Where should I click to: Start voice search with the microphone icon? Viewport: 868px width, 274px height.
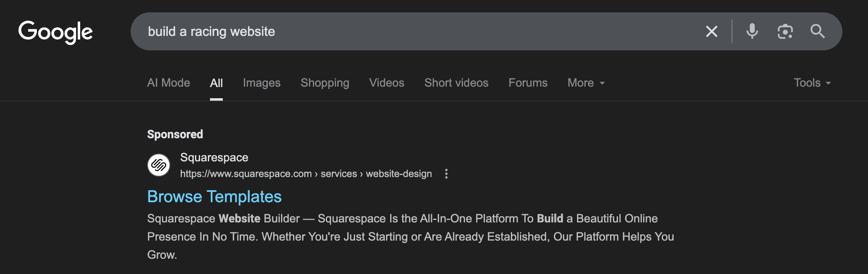(x=752, y=31)
